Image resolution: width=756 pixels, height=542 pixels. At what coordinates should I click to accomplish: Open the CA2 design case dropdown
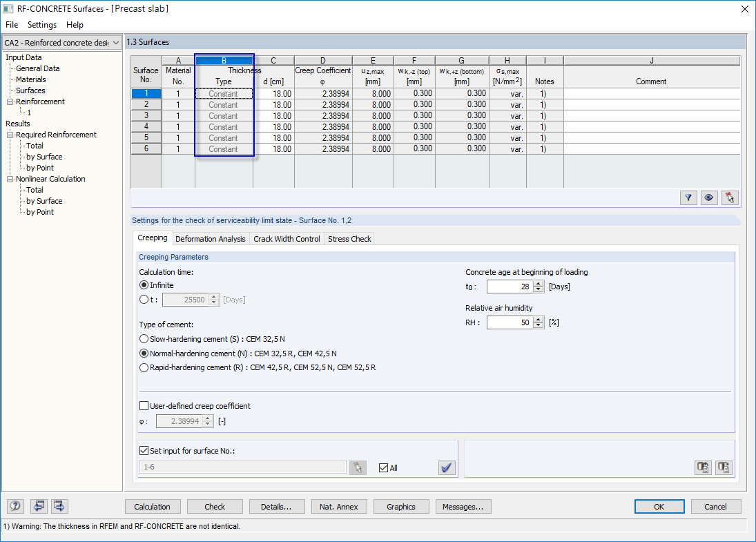[x=116, y=43]
